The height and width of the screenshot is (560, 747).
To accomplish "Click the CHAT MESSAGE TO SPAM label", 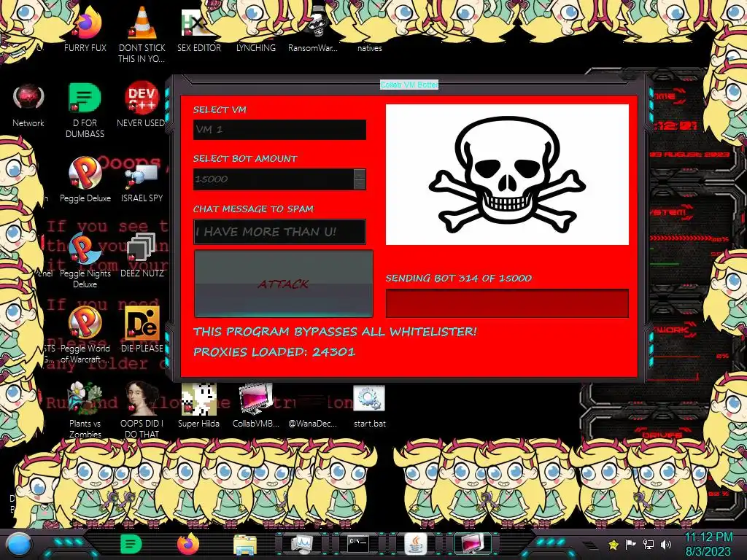I will point(253,209).
